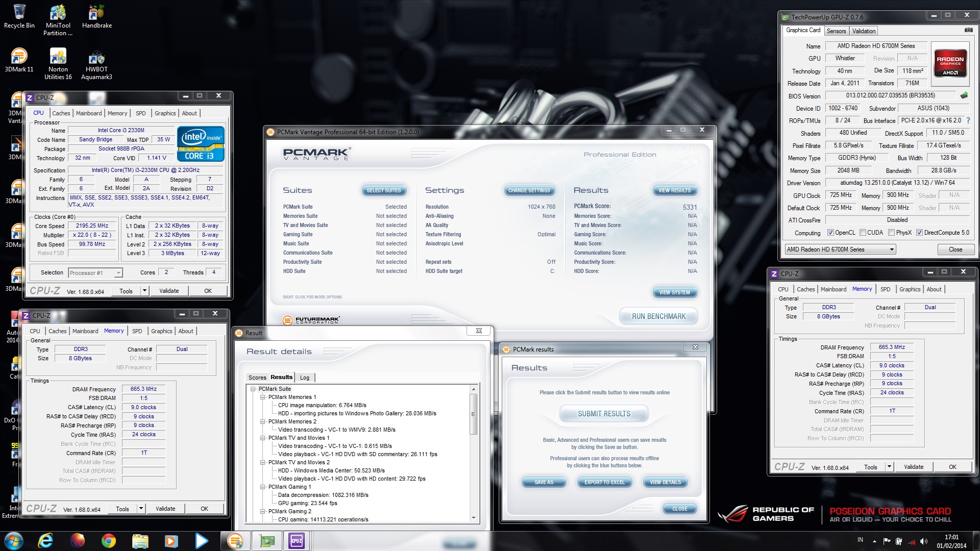Open the Recycle Bin desktop icon

19,16
